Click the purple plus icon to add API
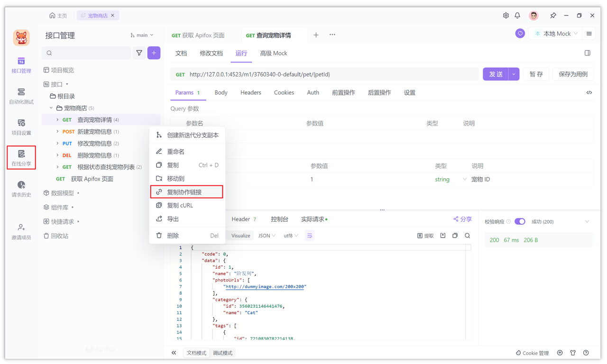The height and width of the screenshot is (364, 607). click(x=154, y=53)
